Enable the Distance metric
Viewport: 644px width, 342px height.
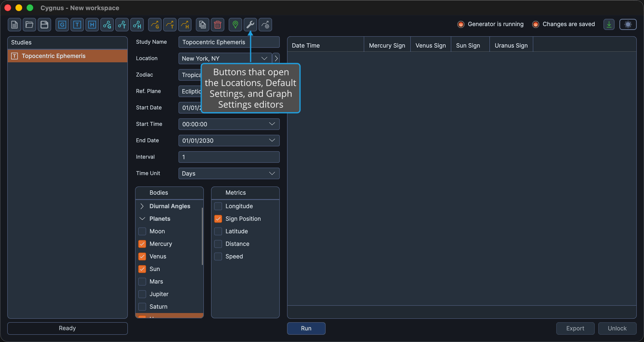tap(218, 244)
